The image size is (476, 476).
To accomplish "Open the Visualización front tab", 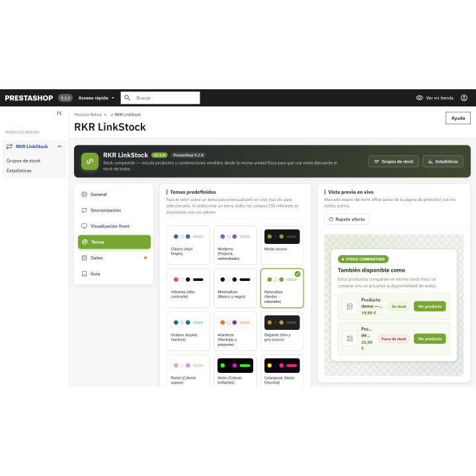I will pyautogui.click(x=114, y=226).
